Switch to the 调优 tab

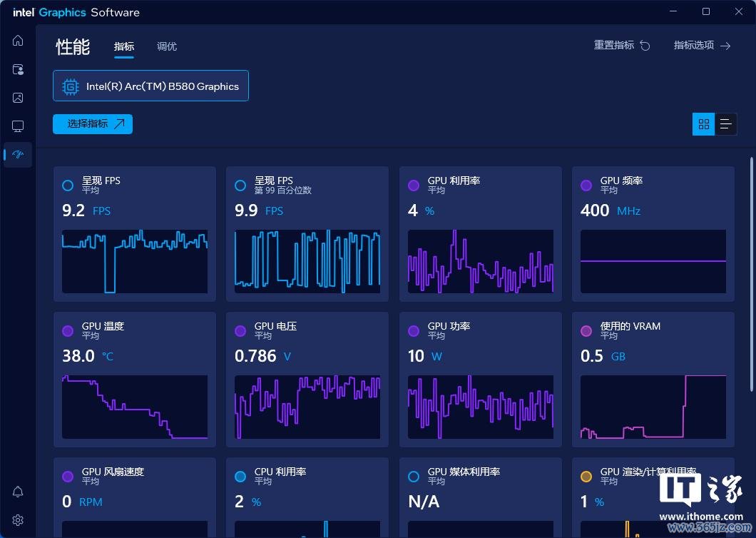(167, 46)
